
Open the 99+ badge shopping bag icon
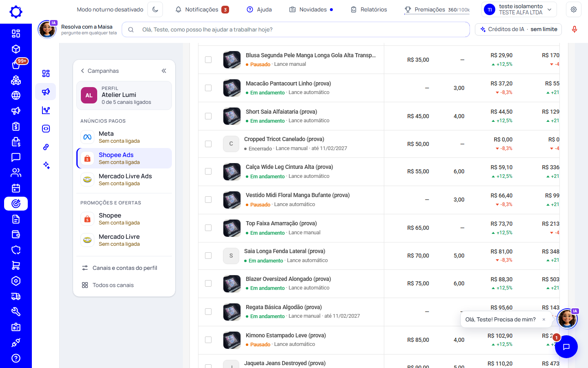click(16, 65)
